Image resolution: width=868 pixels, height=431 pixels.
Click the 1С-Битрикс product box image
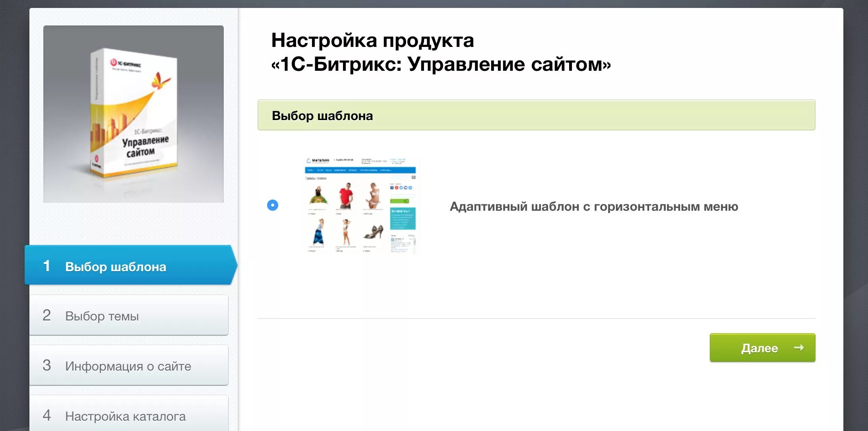(134, 114)
